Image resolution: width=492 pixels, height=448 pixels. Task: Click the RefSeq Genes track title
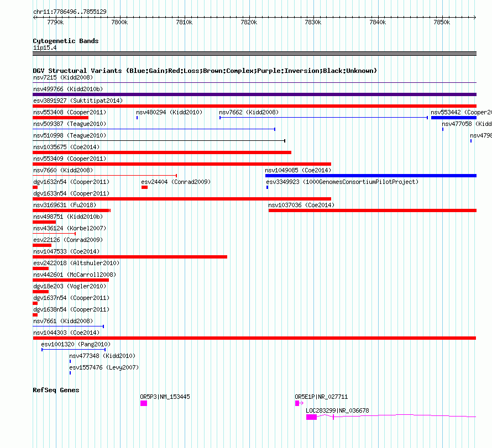[56, 390]
